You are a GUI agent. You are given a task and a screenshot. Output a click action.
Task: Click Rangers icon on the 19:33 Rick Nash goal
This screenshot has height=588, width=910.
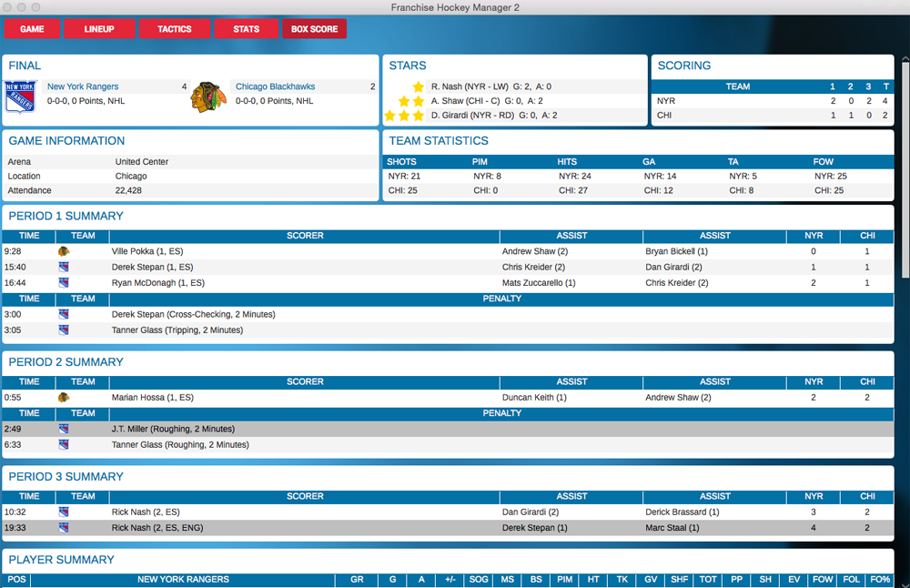(64, 528)
